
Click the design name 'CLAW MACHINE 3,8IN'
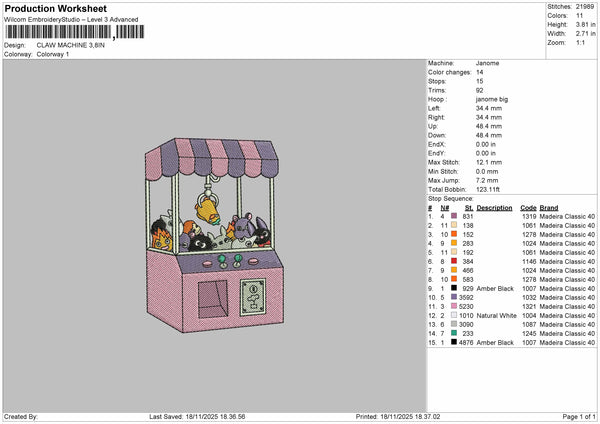click(x=70, y=45)
